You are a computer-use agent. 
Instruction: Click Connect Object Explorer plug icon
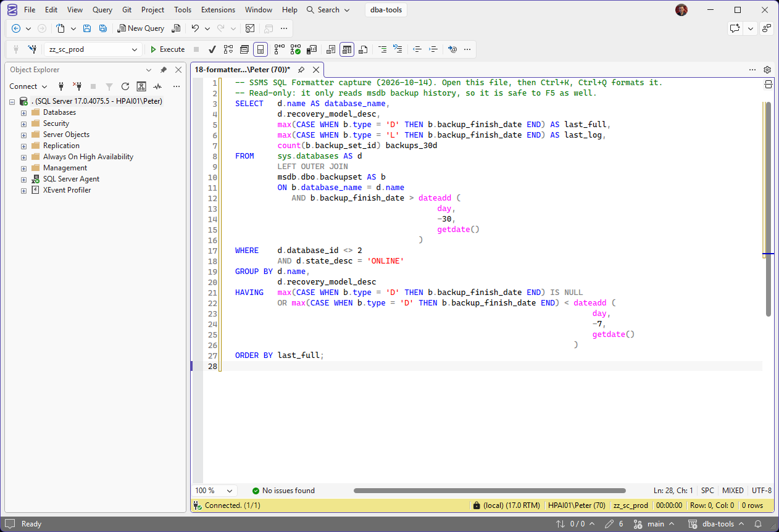coord(61,86)
